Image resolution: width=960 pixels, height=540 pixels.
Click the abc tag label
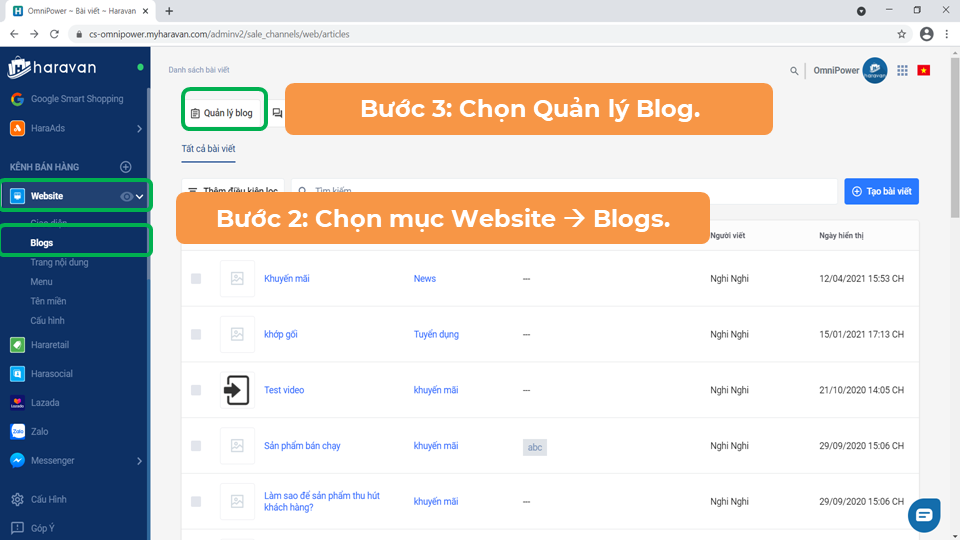tap(534, 447)
